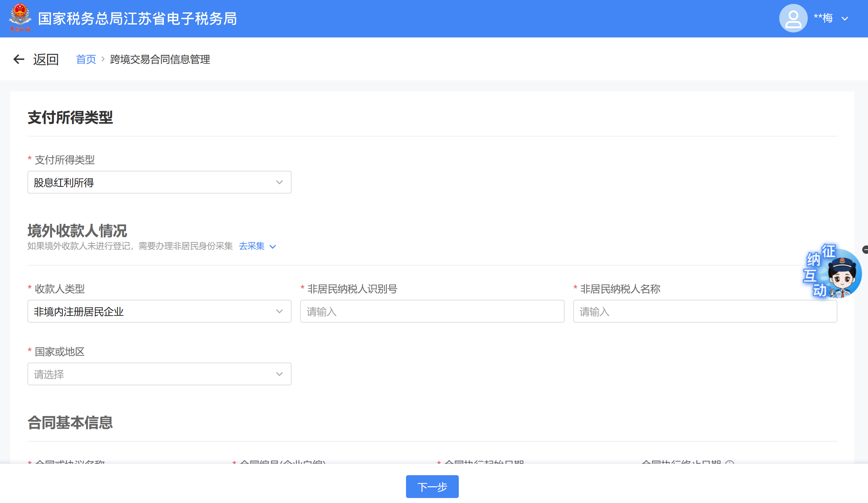Expand user account menu chevron

pos(845,19)
